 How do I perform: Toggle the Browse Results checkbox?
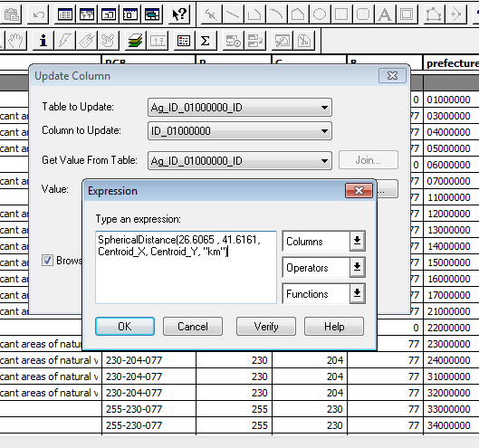(x=47, y=261)
